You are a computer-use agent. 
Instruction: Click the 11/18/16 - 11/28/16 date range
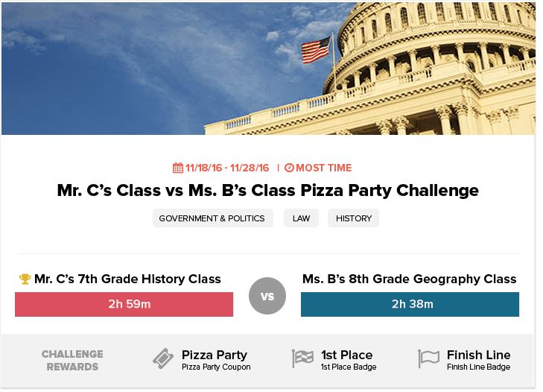(x=226, y=168)
